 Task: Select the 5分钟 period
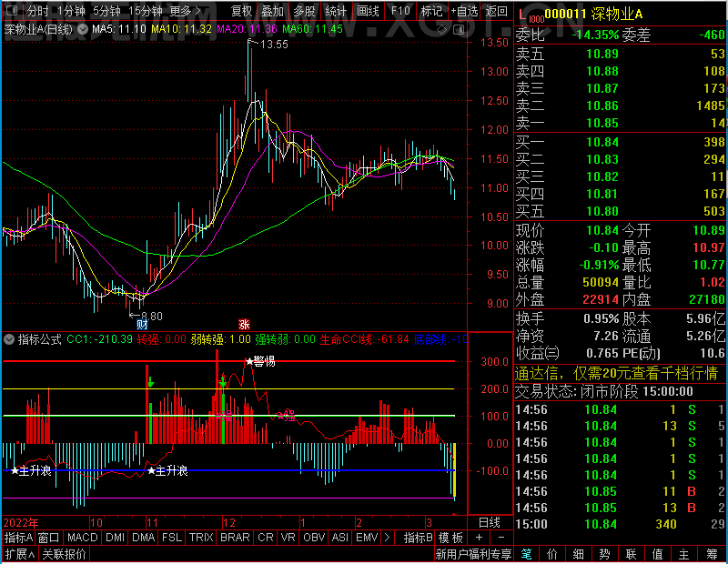click(106, 11)
